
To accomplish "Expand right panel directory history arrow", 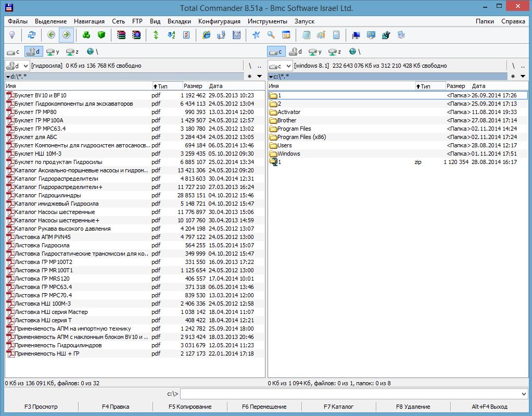I will coord(523,77).
